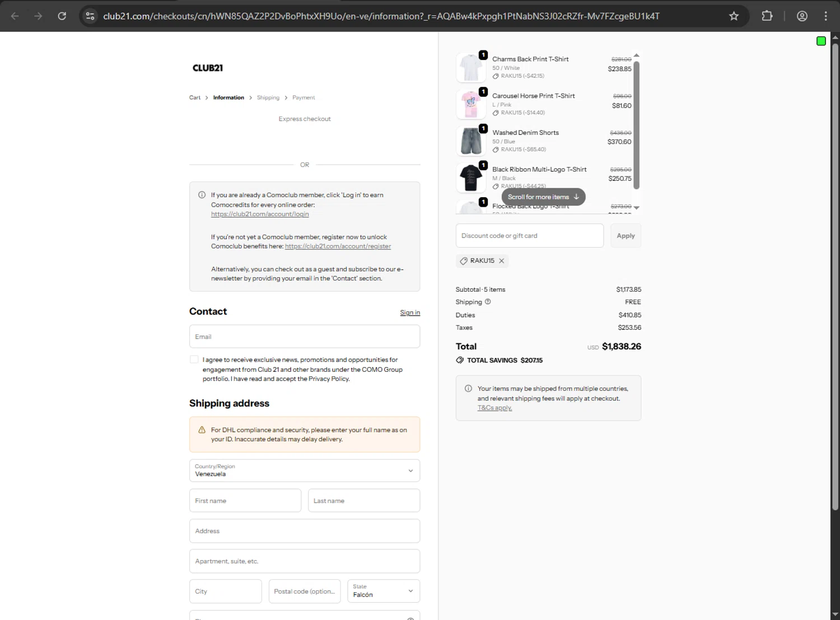
Task: Click the Shipping help question mark
Action: (488, 301)
